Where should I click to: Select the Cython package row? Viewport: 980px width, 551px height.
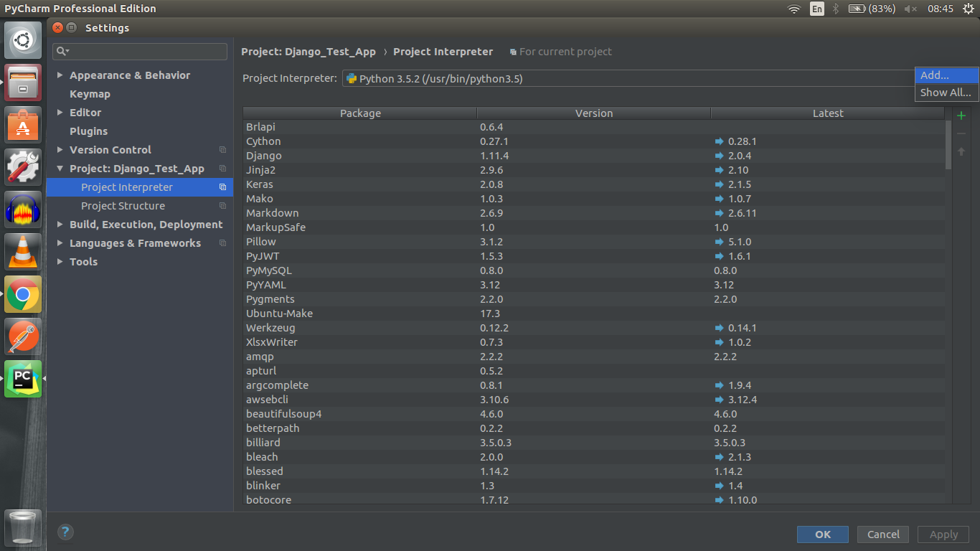(594, 141)
